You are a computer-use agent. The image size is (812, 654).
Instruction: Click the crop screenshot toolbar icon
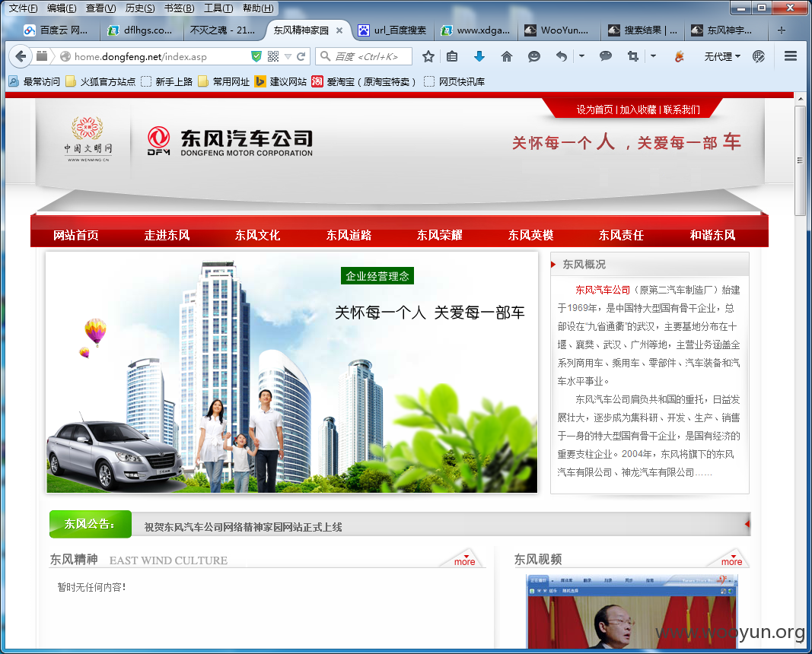tap(633, 56)
